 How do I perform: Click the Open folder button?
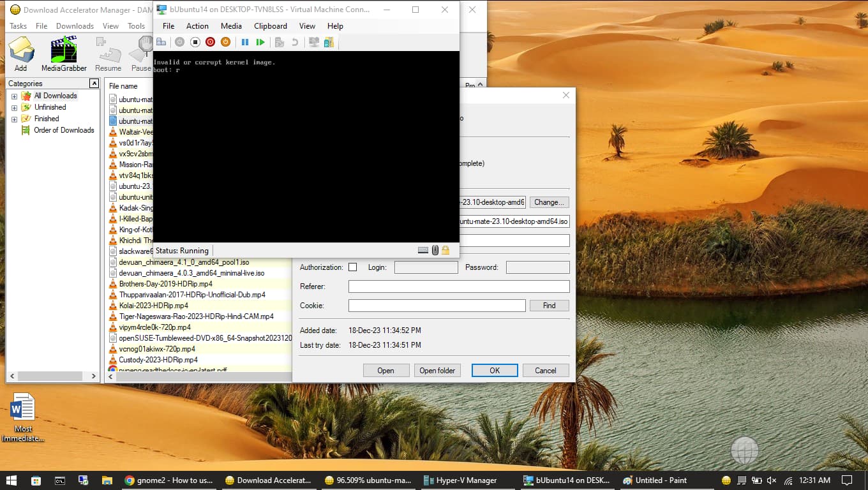pos(437,371)
